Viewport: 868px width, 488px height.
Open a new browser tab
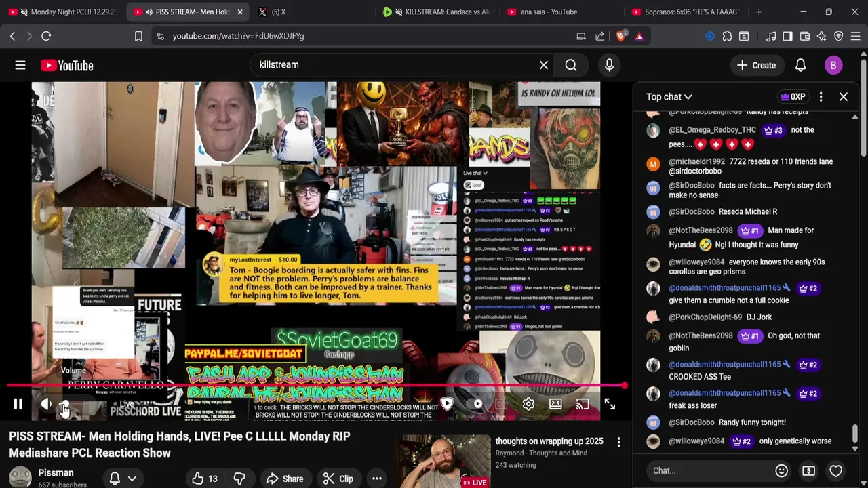pos(759,12)
